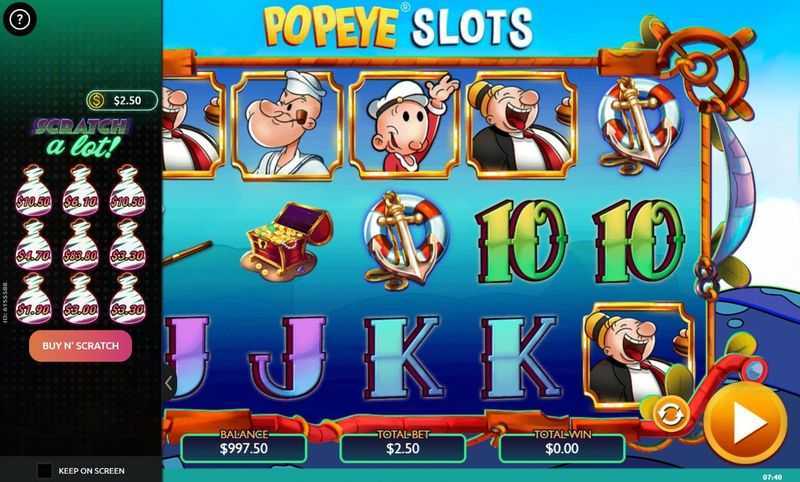Scratch the $3.00 money bag

coord(80,299)
